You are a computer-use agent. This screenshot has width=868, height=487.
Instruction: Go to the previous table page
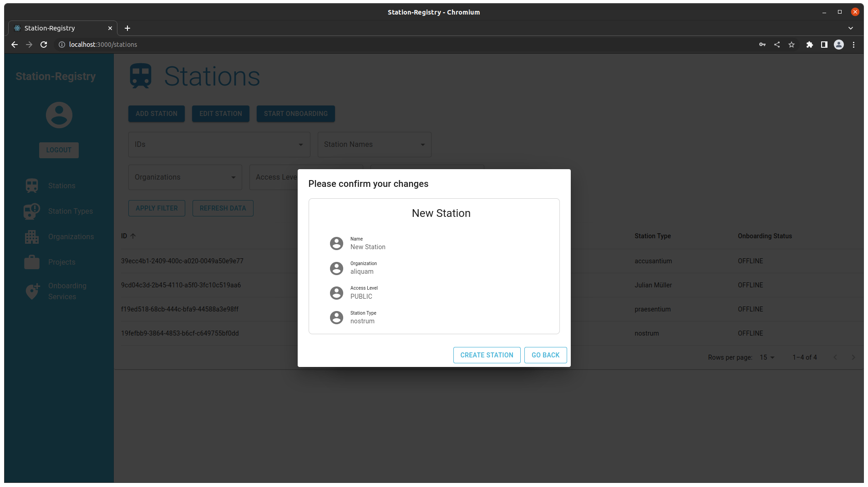[x=835, y=357]
